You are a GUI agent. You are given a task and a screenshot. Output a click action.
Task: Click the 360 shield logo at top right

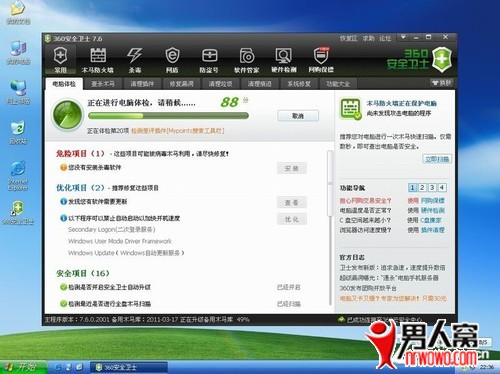tap(442, 60)
